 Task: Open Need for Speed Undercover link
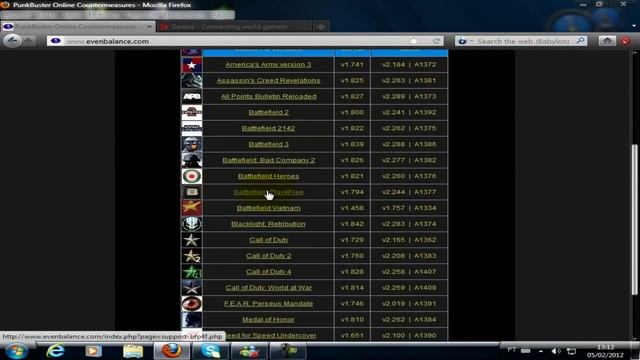point(271,335)
